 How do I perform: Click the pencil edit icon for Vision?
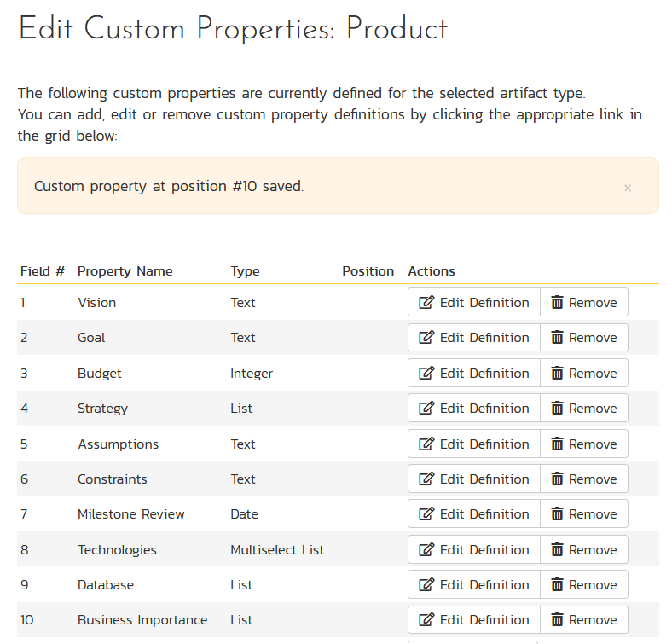point(426,303)
